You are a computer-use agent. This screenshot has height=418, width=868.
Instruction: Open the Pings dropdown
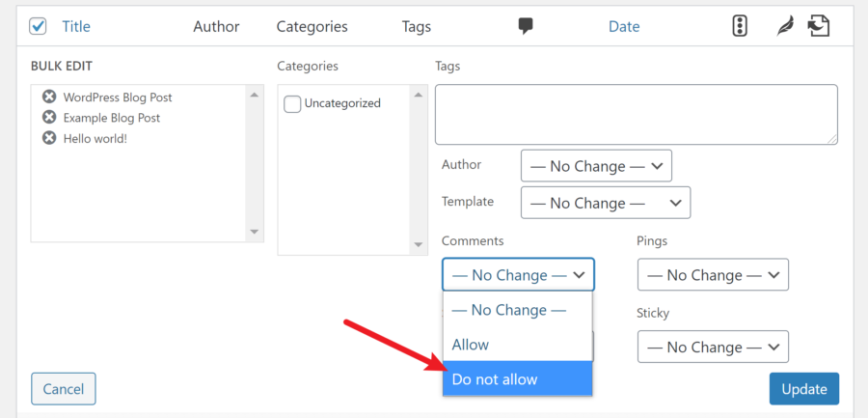click(713, 274)
